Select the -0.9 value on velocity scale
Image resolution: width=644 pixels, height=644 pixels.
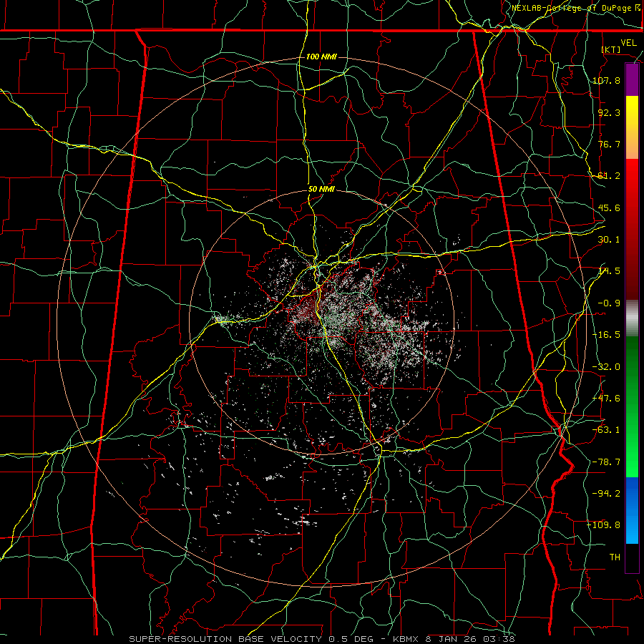(609, 303)
